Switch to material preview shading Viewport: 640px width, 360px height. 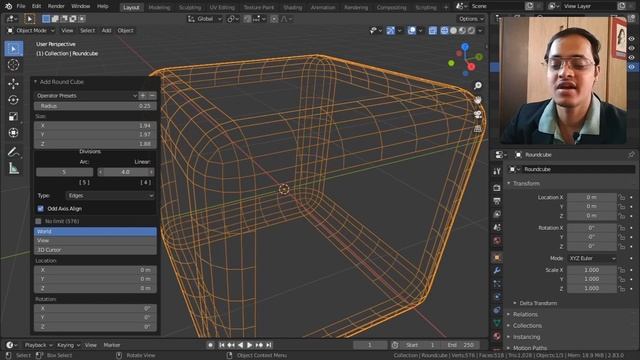click(x=462, y=31)
